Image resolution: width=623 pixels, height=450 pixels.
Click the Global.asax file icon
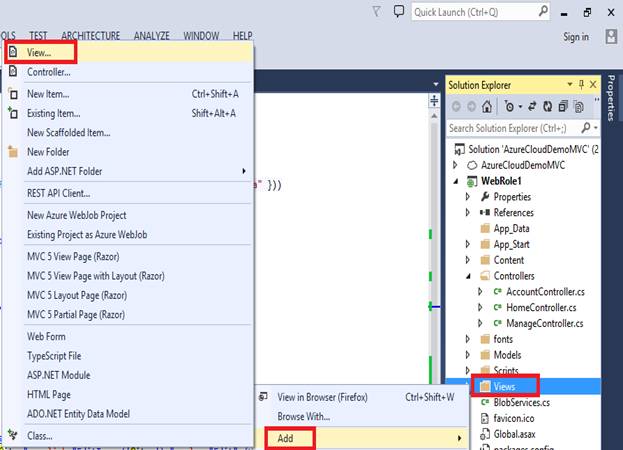pyautogui.click(x=484, y=434)
